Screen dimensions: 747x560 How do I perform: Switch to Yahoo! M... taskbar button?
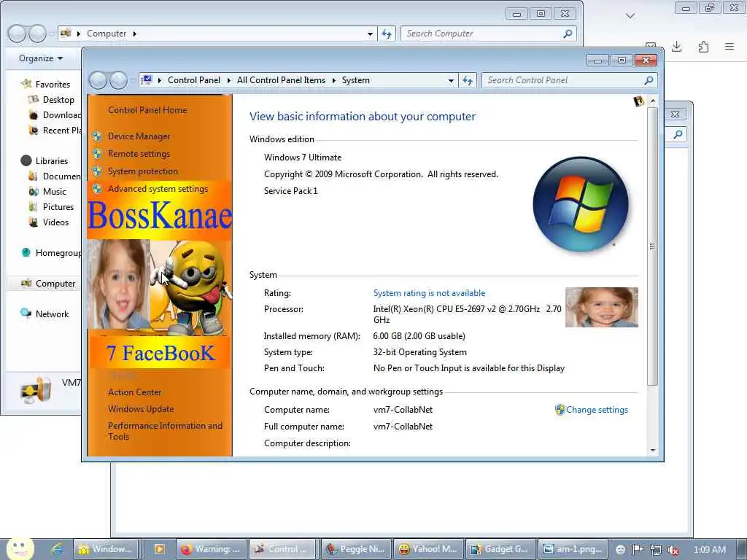[x=428, y=549]
